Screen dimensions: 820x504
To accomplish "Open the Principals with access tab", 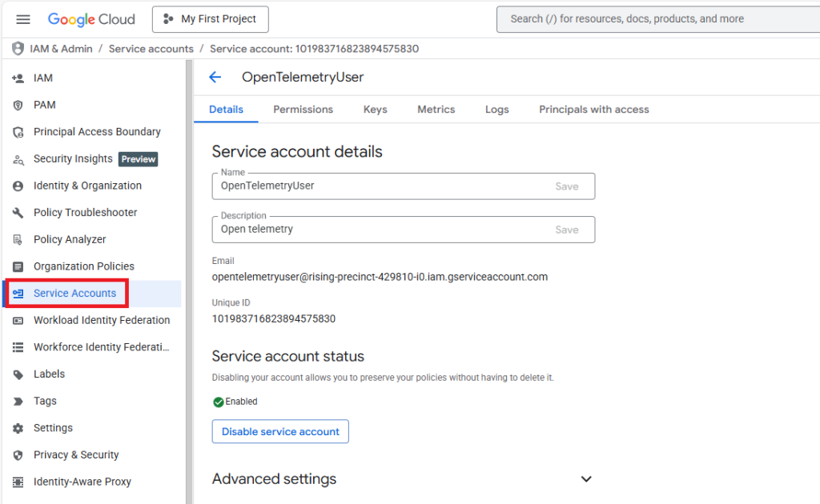I will click(x=593, y=110).
